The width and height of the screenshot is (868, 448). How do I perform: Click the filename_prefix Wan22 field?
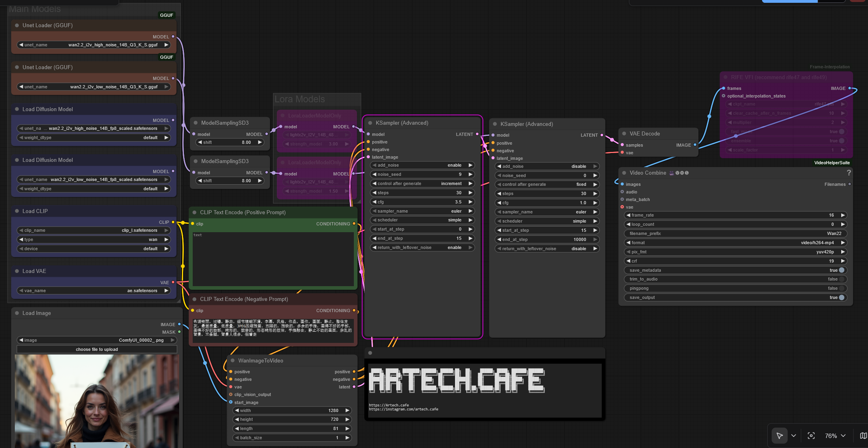click(735, 233)
